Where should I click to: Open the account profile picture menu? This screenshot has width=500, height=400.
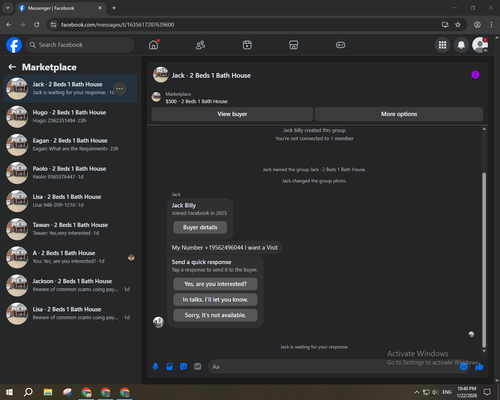point(480,45)
